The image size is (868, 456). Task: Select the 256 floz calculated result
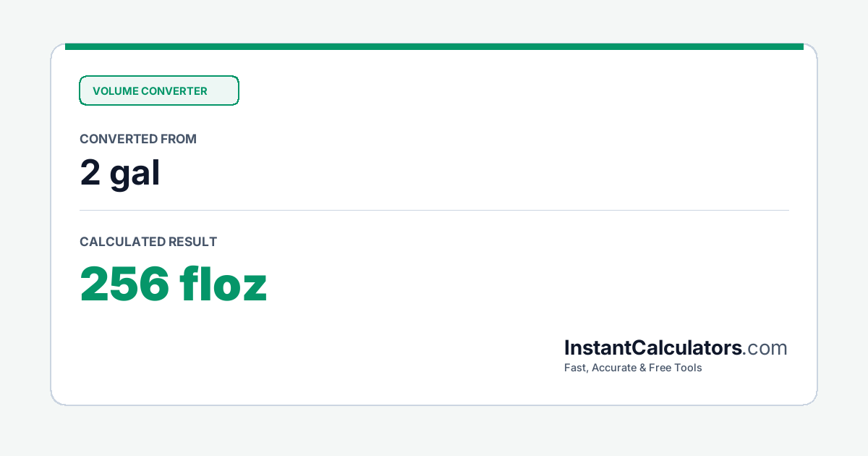click(x=174, y=284)
